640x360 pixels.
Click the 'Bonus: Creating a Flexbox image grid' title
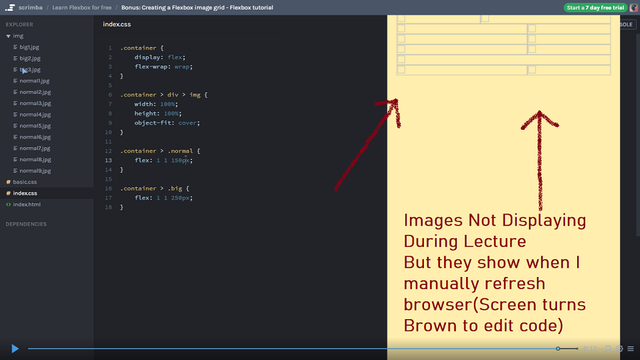[197, 7]
